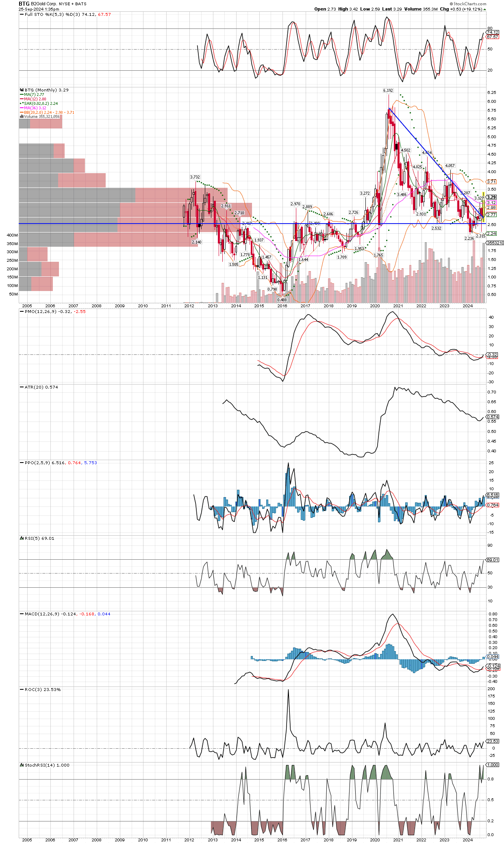Click the bold 3.29 last-price axis tag
The width and height of the screenshot is (504, 843).
pyautogui.click(x=491, y=197)
